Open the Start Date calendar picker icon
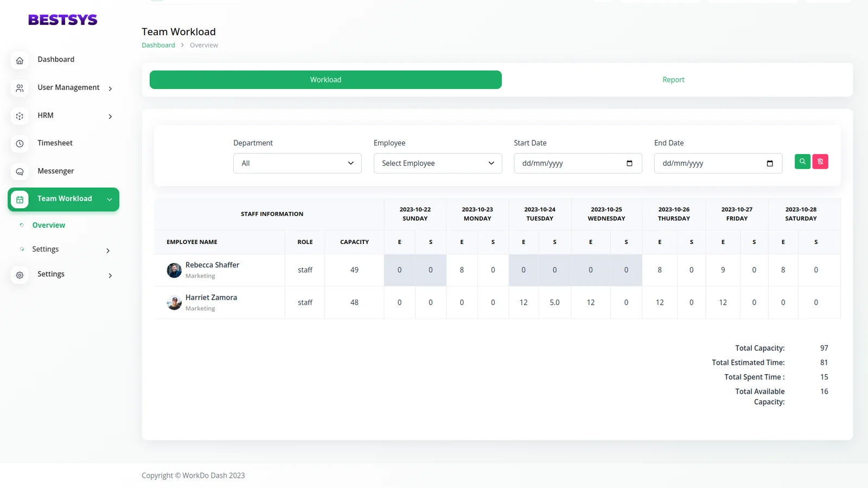The height and width of the screenshot is (488, 868). (629, 163)
